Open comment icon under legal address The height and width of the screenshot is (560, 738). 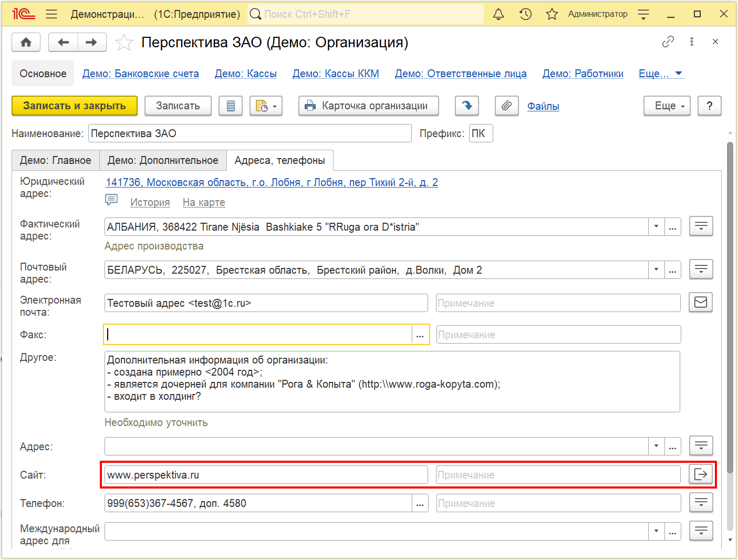[111, 200]
